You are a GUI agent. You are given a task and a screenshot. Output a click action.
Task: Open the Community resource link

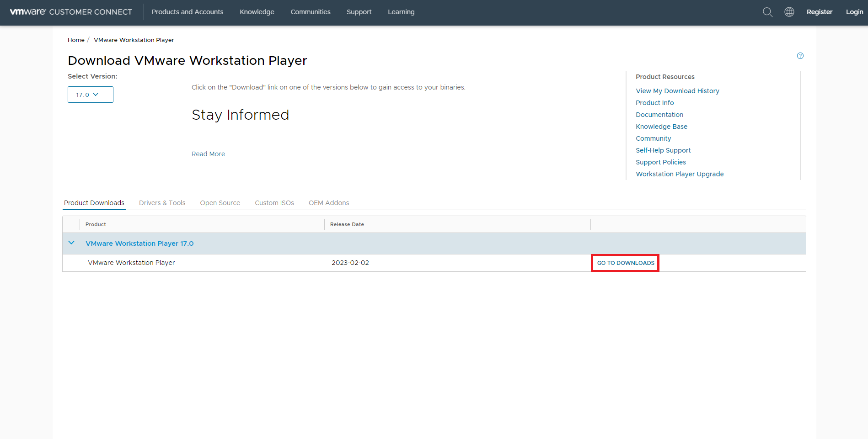coord(654,138)
